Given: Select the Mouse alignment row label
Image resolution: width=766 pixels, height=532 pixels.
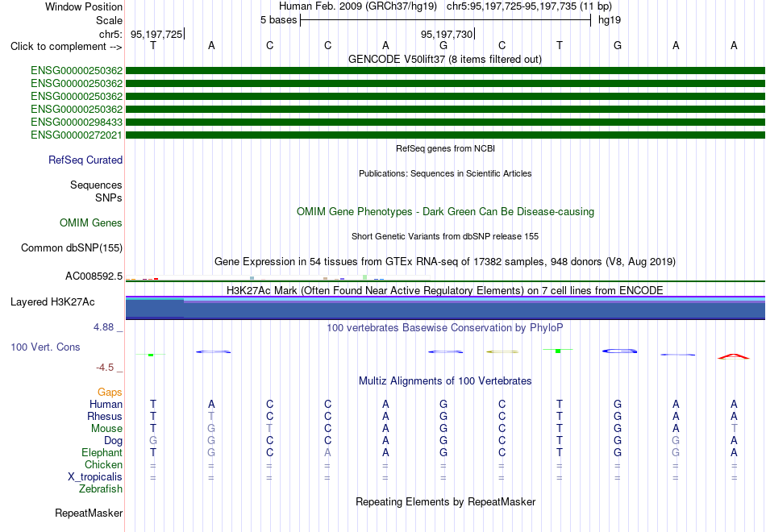Looking at the screenshot, I should click(106, 429).
